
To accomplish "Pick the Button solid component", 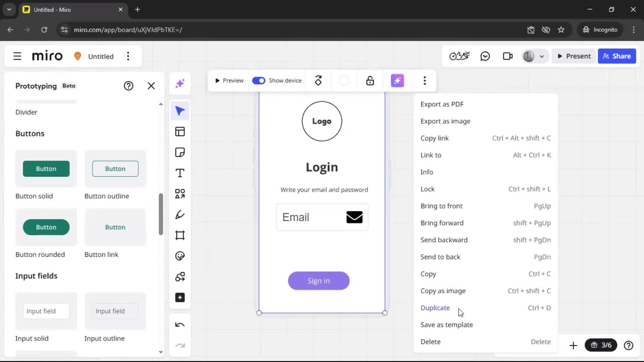I will [46, 169].
